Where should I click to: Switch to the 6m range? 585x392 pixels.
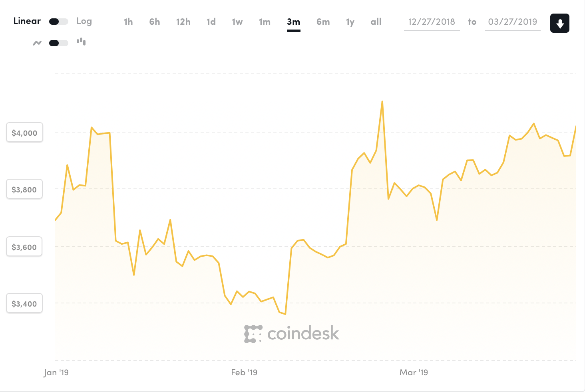coord(323,22)
